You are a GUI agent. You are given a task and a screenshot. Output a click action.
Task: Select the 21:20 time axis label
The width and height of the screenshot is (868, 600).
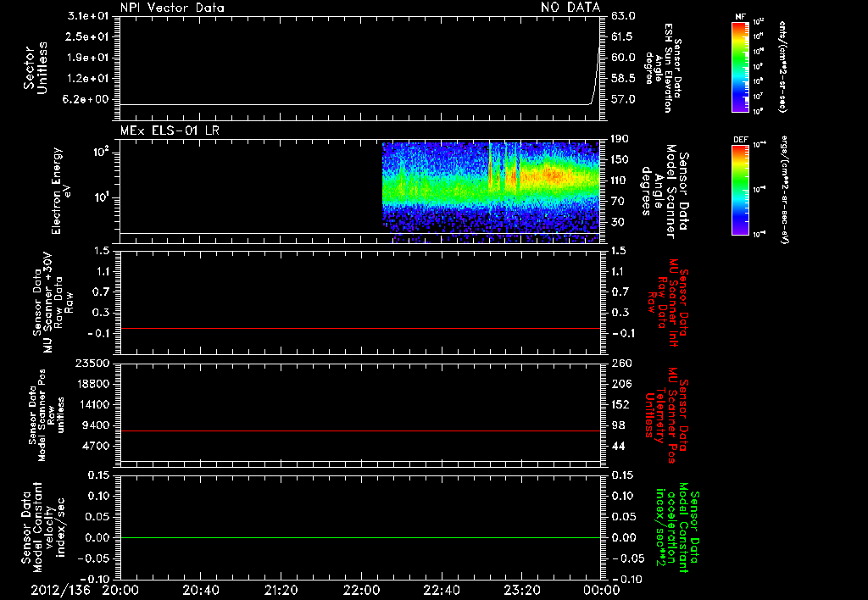(x=281, y=590)
